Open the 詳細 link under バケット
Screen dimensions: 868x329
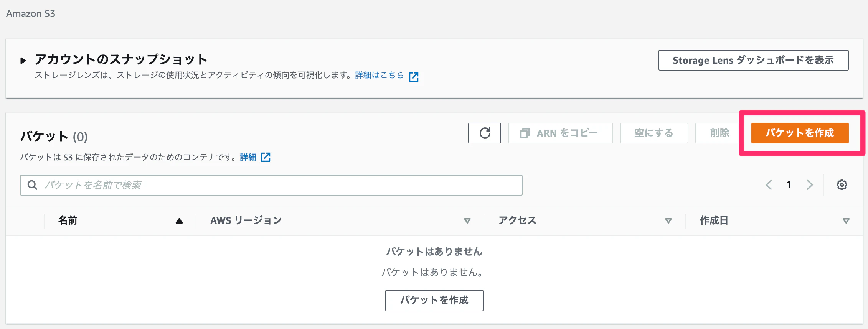248,157
